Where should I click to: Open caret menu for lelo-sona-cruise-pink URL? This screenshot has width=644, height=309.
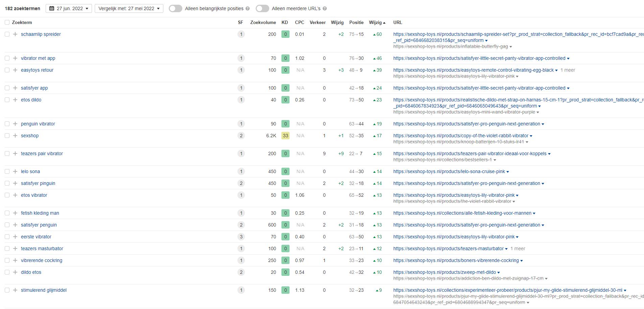[x=508, y=172]
